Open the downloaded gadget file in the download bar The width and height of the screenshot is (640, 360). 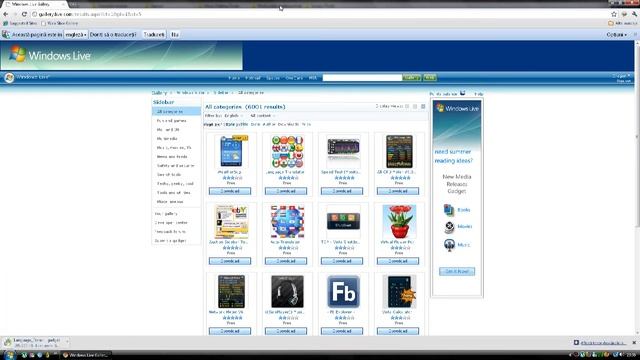pyautogui.click(x=35, y=342)
